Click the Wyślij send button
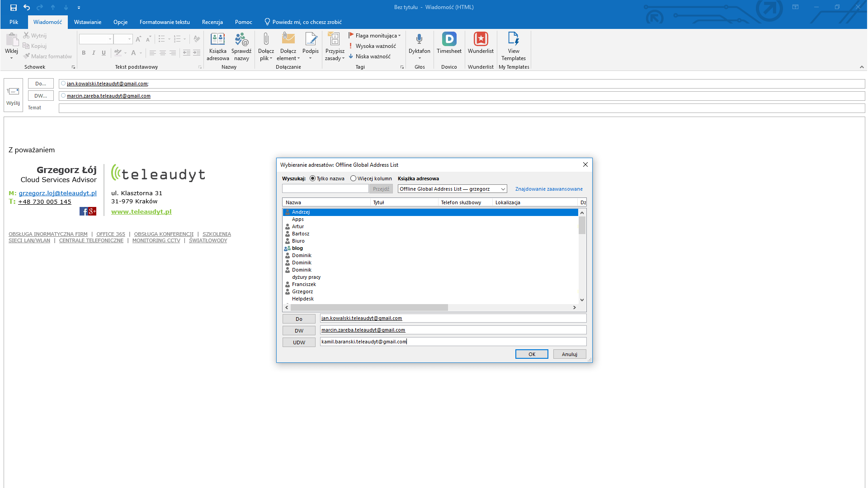Image resolution: width=868 pixels, height=488 pixels. [13, 95]
